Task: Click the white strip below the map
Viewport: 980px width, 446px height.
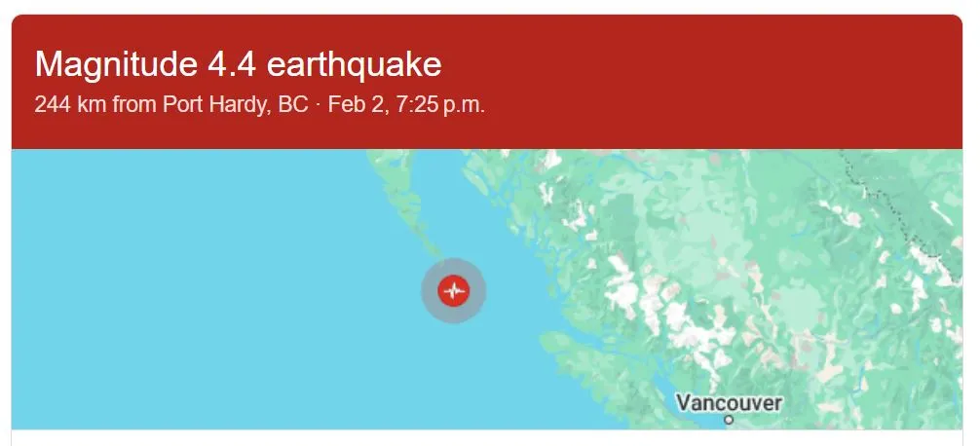Action: coord(487,437)
